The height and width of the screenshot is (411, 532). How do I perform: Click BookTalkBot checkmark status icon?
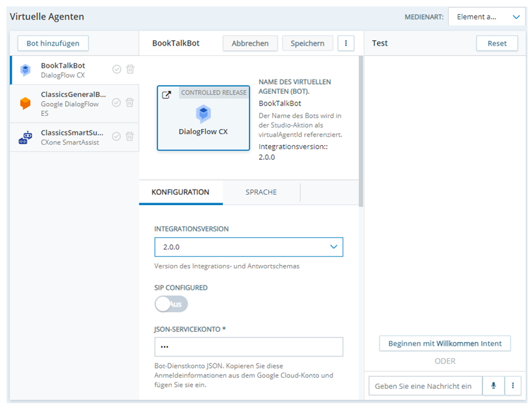117,69
